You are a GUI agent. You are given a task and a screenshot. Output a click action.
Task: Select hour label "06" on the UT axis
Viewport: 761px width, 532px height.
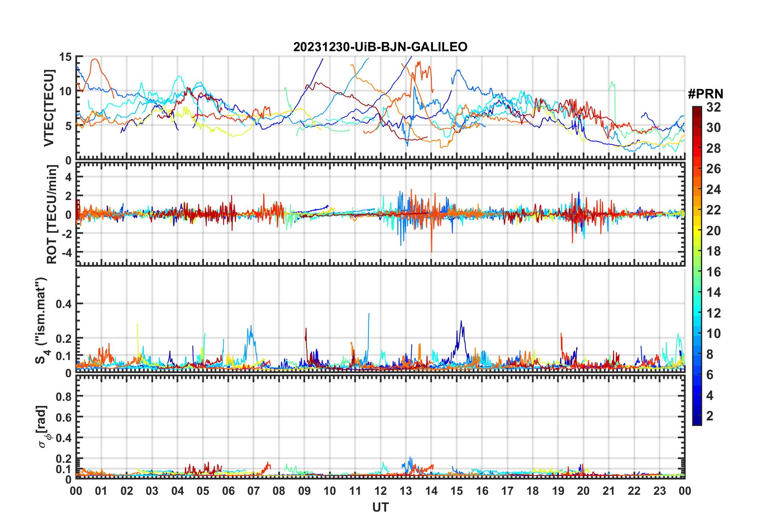228,491
